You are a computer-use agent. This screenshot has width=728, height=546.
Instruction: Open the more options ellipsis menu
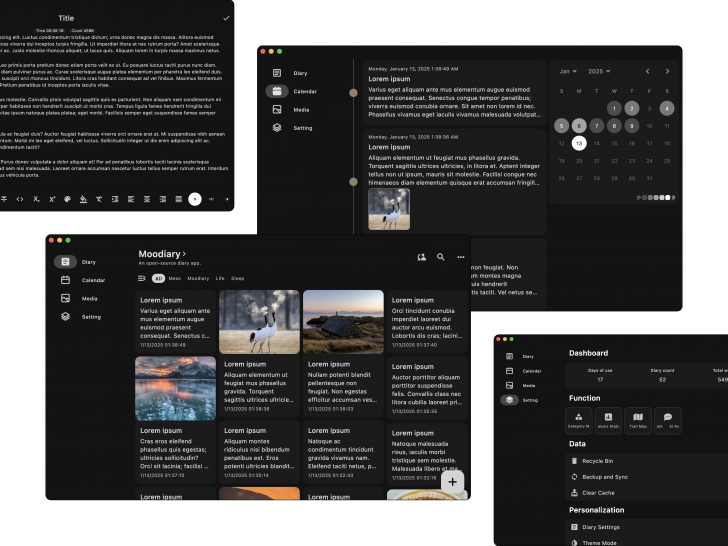(x=461, y=257)
